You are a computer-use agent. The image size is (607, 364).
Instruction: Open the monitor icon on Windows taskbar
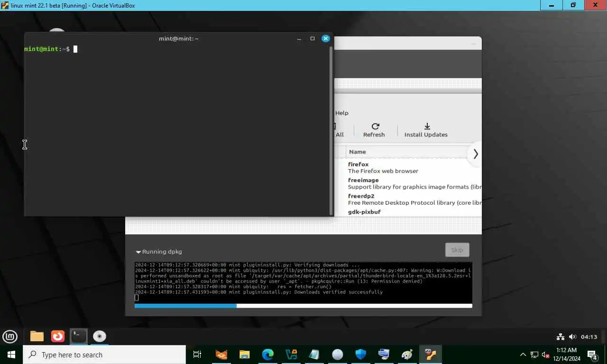click(x=384, y=355)
